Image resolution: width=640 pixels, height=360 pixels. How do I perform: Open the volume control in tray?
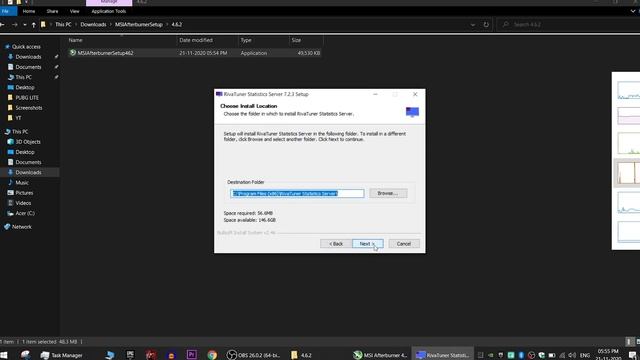click(572, 355)
